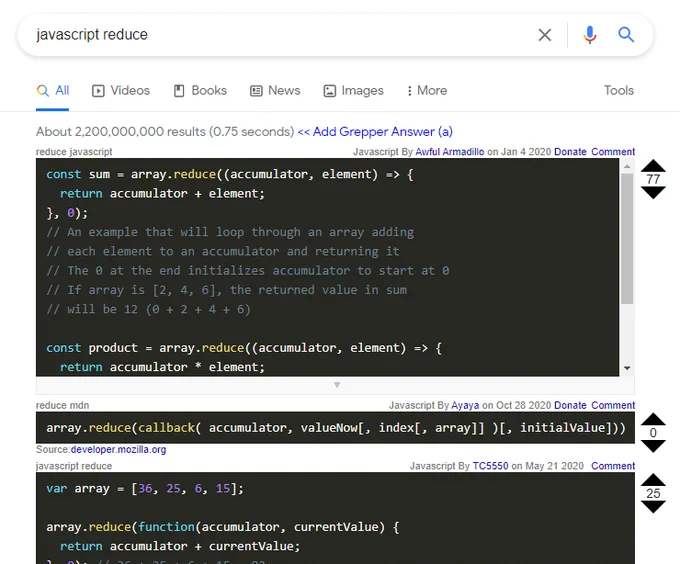
Task: Downvote the TC5550 answer
Action: click(653, 507)
